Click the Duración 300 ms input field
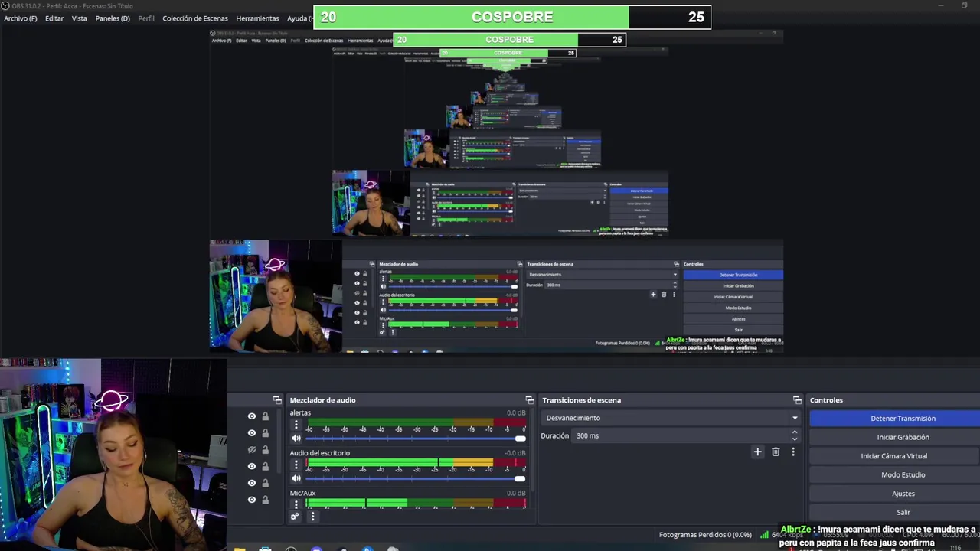This screenshot has width=980, height=551. (681, 435)
